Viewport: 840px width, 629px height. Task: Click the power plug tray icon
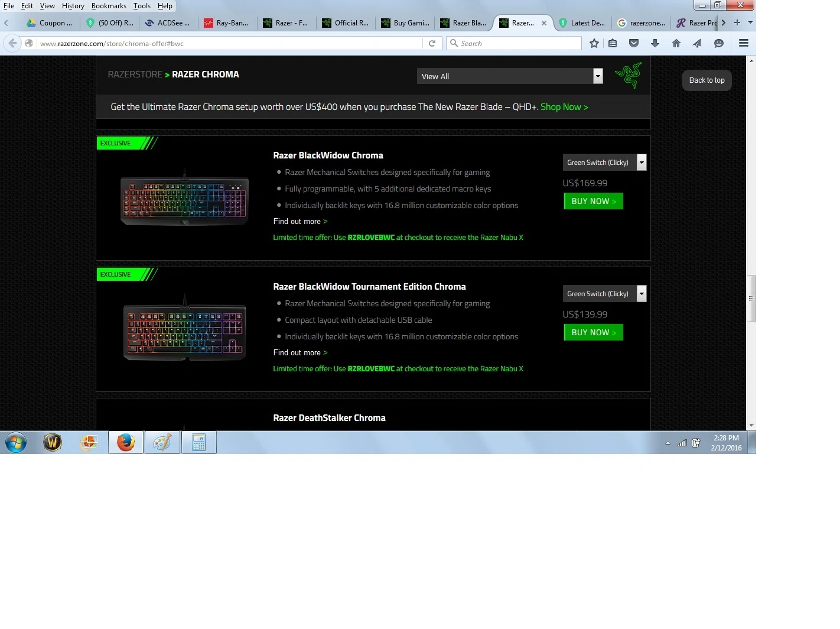(696, 443)
